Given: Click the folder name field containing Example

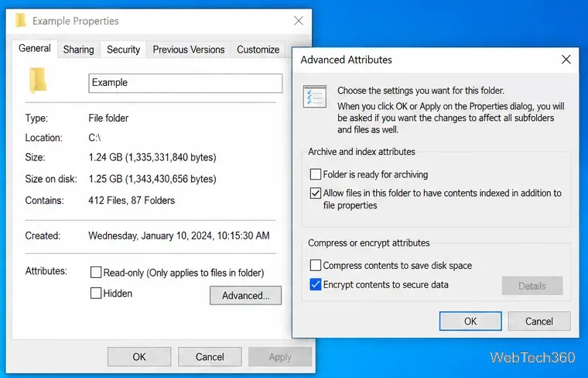Looking at the screenshot, I should point(185,83).
